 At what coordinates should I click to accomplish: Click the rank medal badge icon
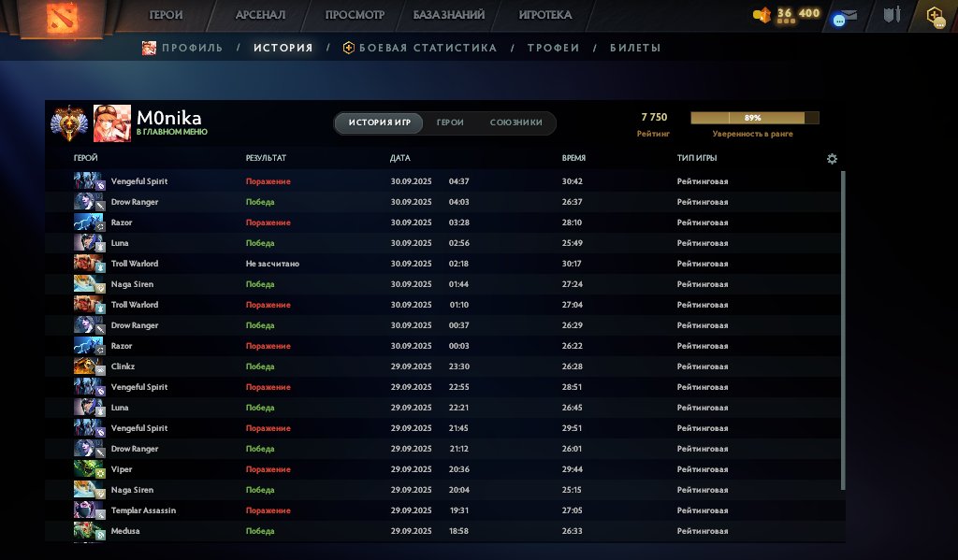point(68,122)
